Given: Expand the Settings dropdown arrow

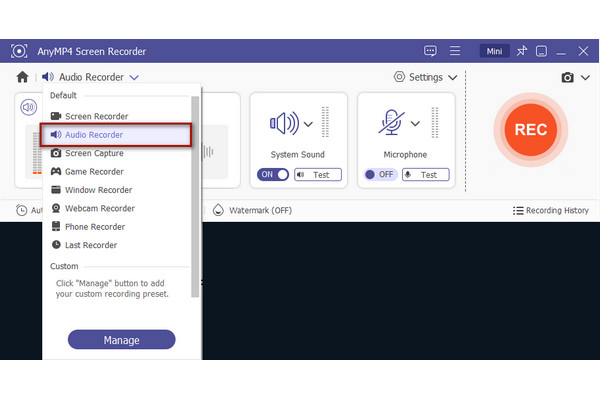Looking at the screenshot, I should (x=453, y=78).
